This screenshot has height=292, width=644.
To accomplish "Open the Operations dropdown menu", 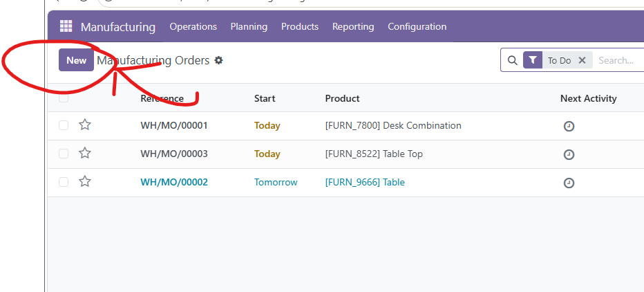I will [x=193, y=27].
